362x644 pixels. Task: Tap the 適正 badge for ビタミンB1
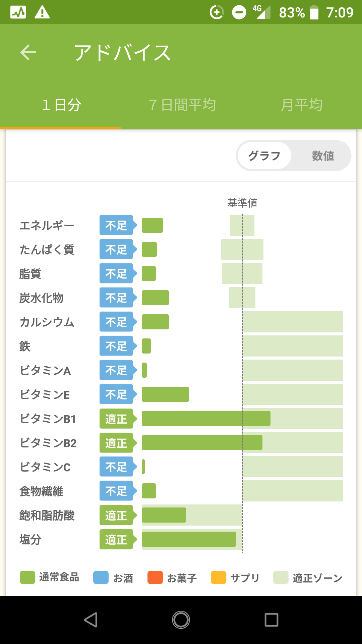click(x=118, y=418)
